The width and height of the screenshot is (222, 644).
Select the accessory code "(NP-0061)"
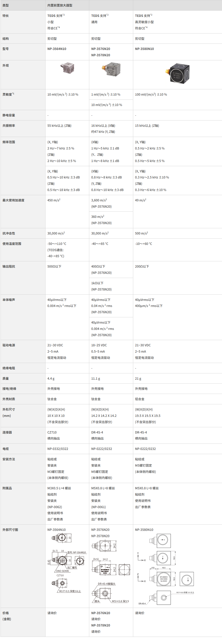pos(99,507)
